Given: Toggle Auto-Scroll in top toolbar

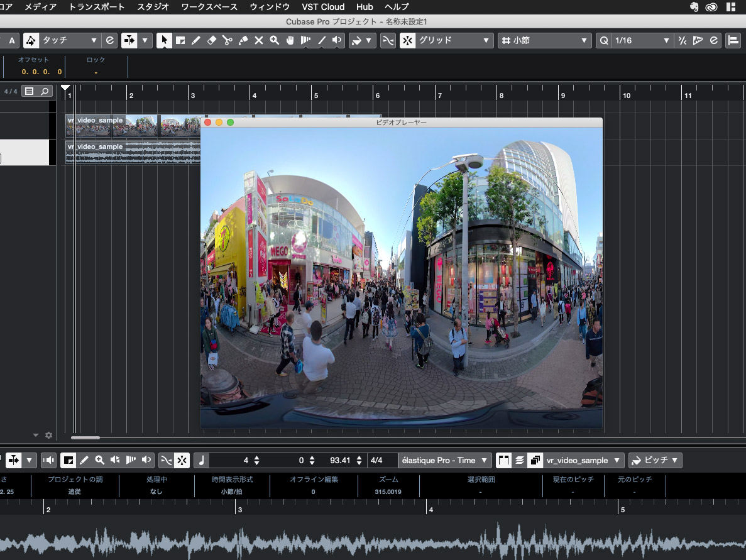Looking at the screenshot, I should (129, 40).
